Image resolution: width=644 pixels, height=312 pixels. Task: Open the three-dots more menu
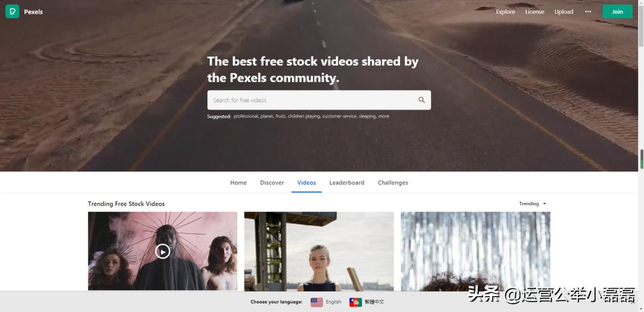[x=588, y=11]
